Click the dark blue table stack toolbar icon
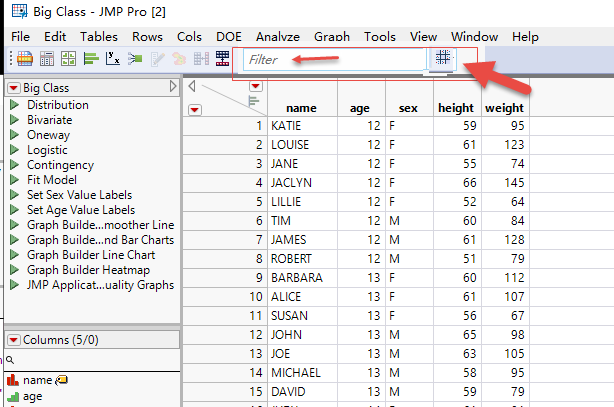This screenshot has height=407, width=614. (222, 59)
